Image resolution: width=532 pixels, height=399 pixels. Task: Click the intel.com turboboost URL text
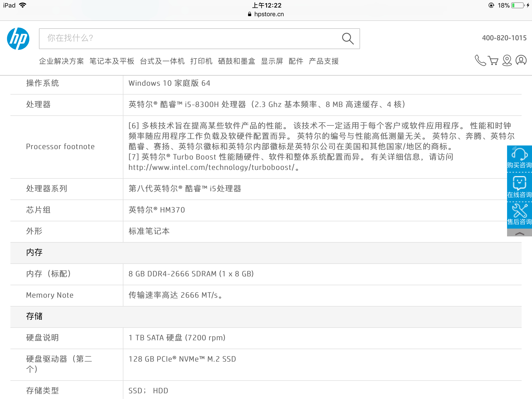click(x=211, y=167)
